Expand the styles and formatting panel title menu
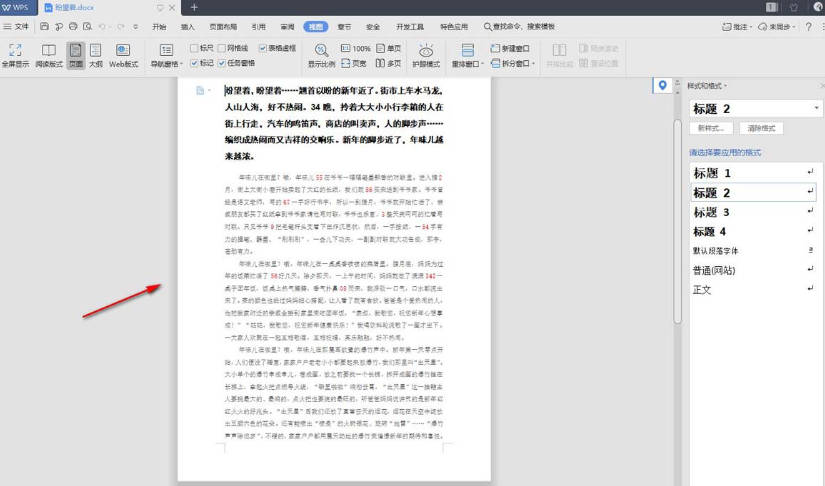This screenshot has height=486, width=825. (x=707, y=86)
